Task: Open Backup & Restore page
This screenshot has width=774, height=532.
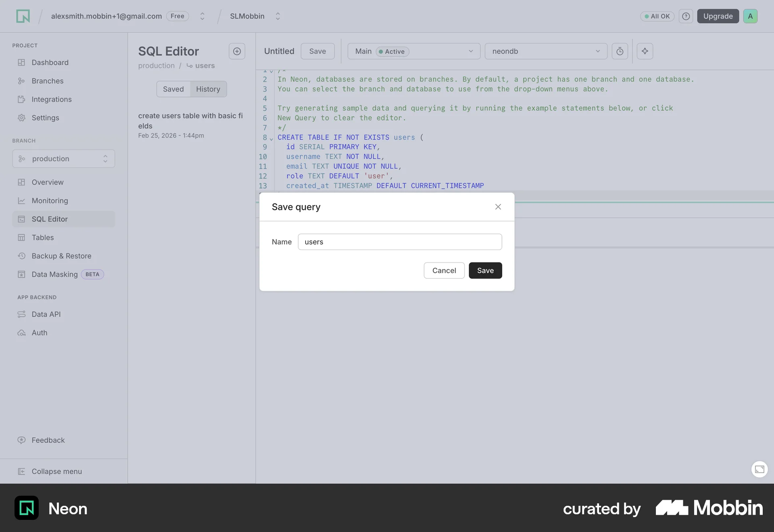Action: (x=61, y=256)
